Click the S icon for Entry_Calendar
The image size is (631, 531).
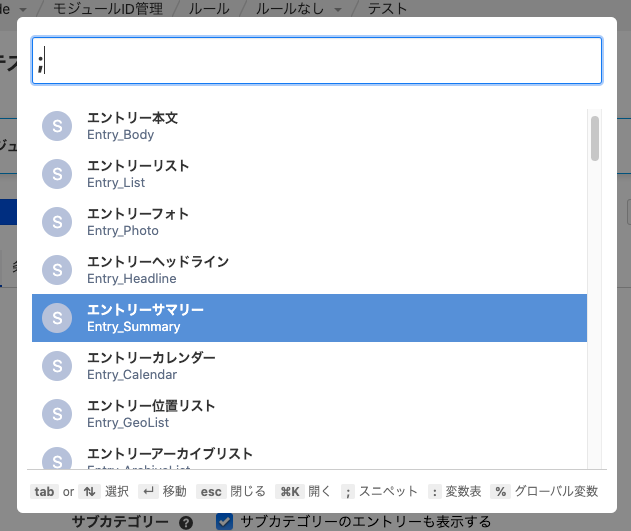click(57, 366)
